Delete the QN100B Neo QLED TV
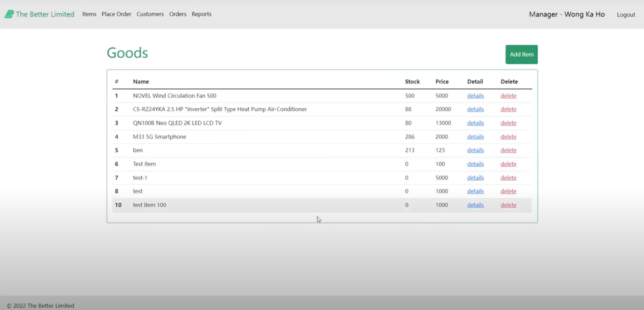Viewport: 644px width, 310px height. pyautogui.click(x=508, y=123)
